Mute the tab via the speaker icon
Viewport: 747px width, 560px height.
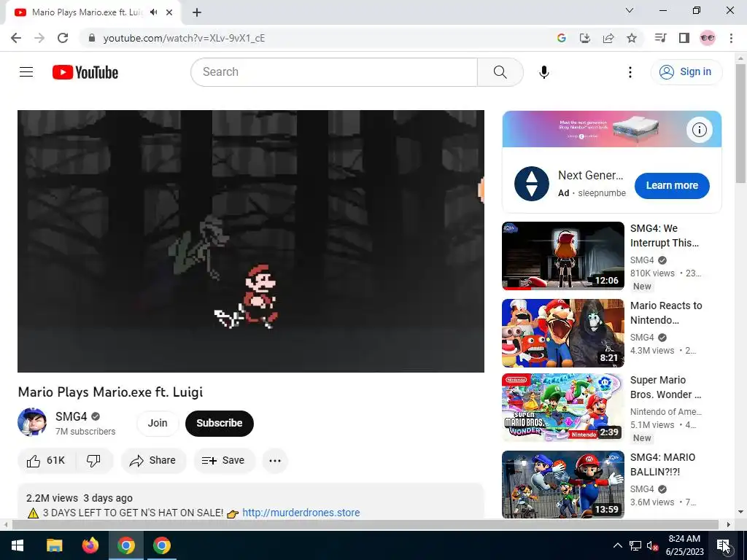point(153,12)
